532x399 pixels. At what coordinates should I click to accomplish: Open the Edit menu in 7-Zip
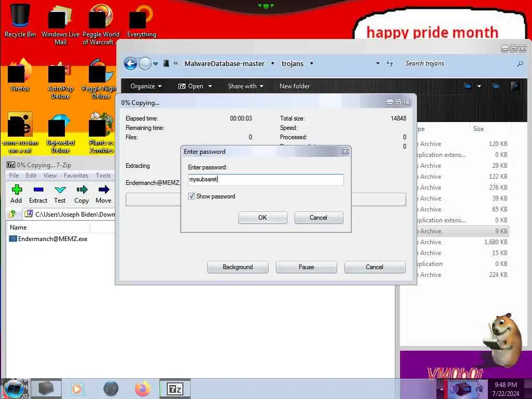31,176
